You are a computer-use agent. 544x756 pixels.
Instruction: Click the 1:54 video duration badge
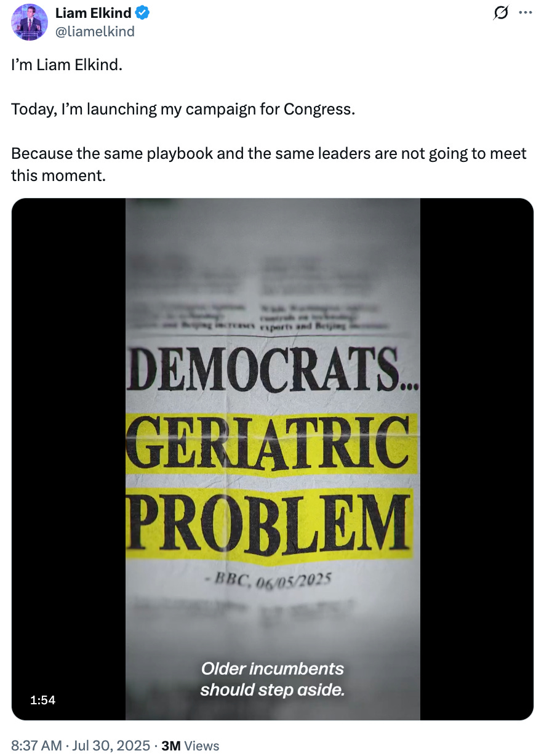tap(42, 700)
